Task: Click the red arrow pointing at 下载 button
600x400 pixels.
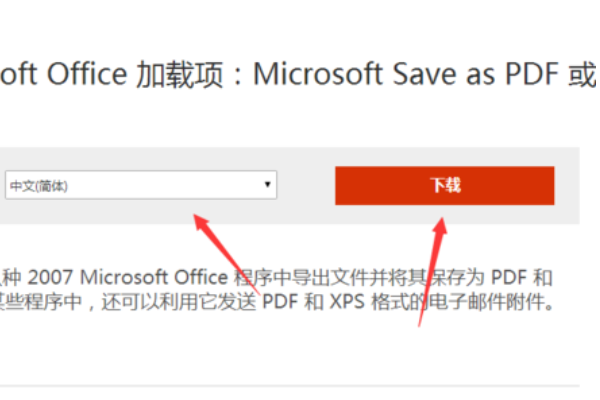Action: click(x=435, y=262)
